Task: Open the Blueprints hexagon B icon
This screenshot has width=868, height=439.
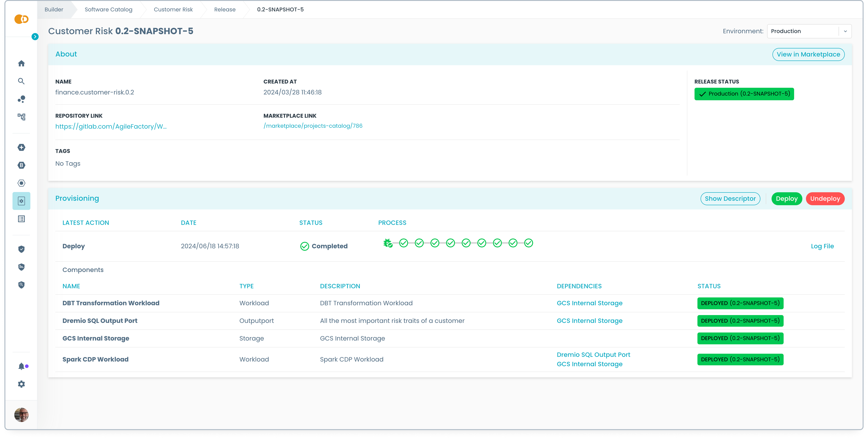Action: point(21,165)
